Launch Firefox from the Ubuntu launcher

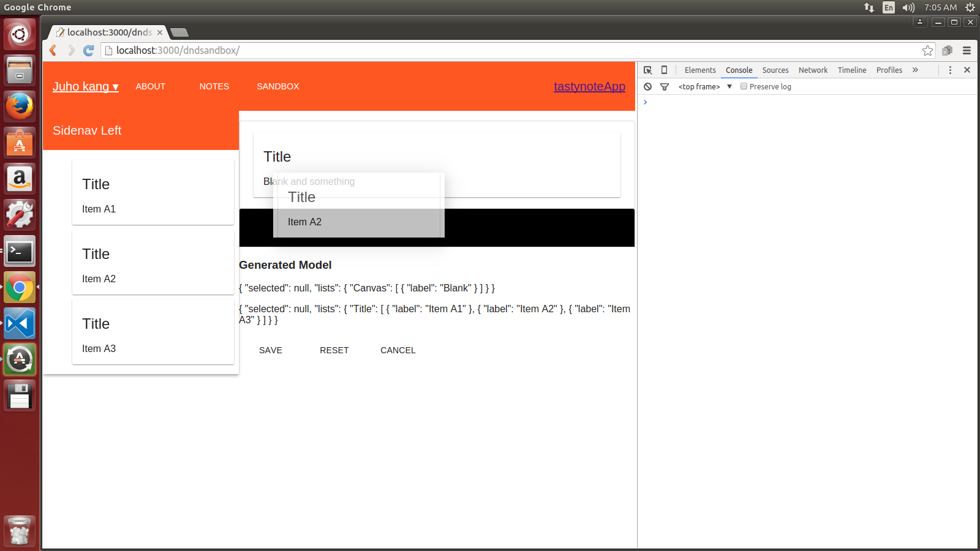click(20, 107)
